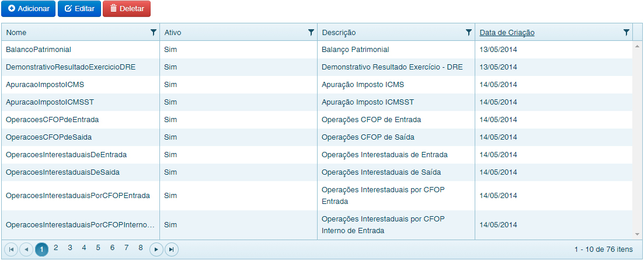This screenshot has height=260, width=644.
Task: Open filter for Data de Criação column
Action: 626,33
